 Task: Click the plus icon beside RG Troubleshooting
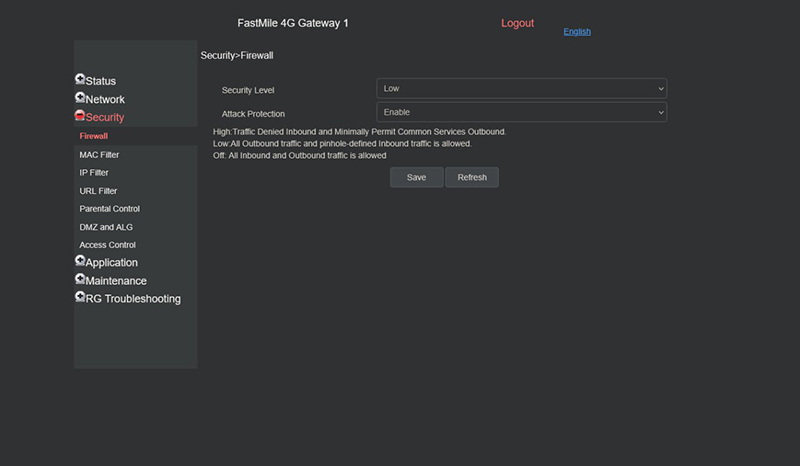coord(80,297)
